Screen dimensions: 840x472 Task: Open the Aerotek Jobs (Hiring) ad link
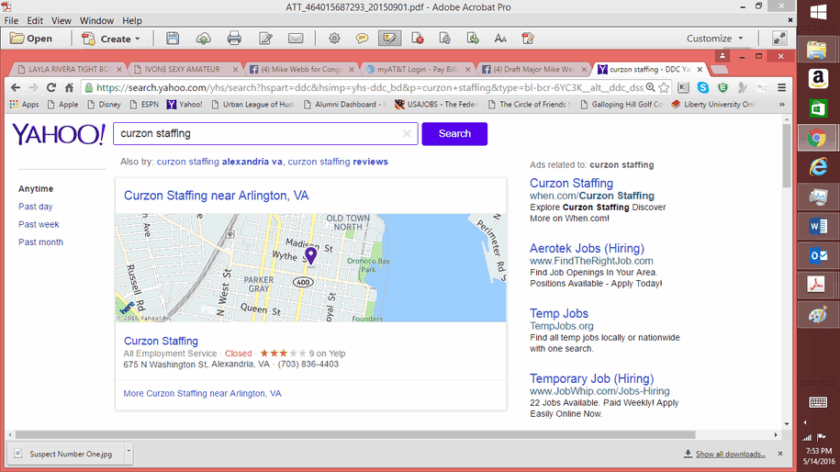click(x=587, y=248)
